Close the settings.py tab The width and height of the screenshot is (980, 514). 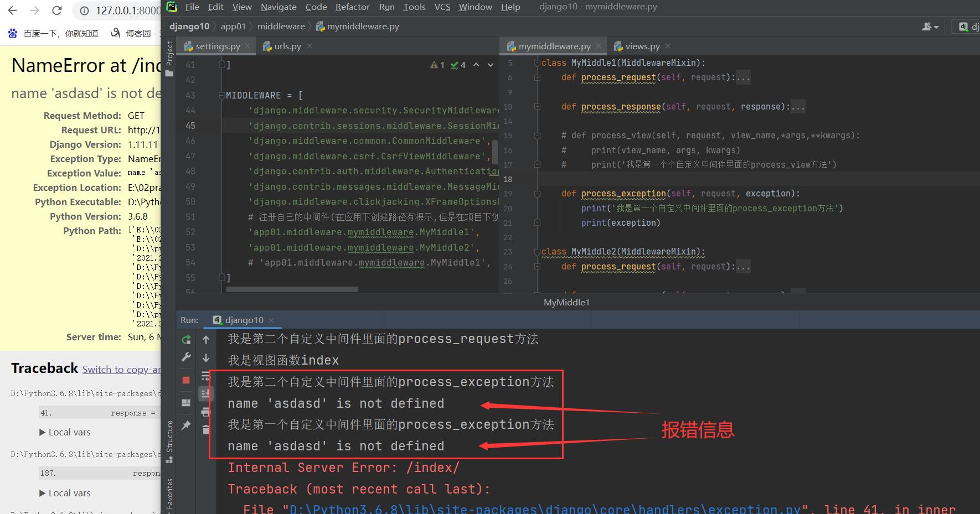click(247, 46)
